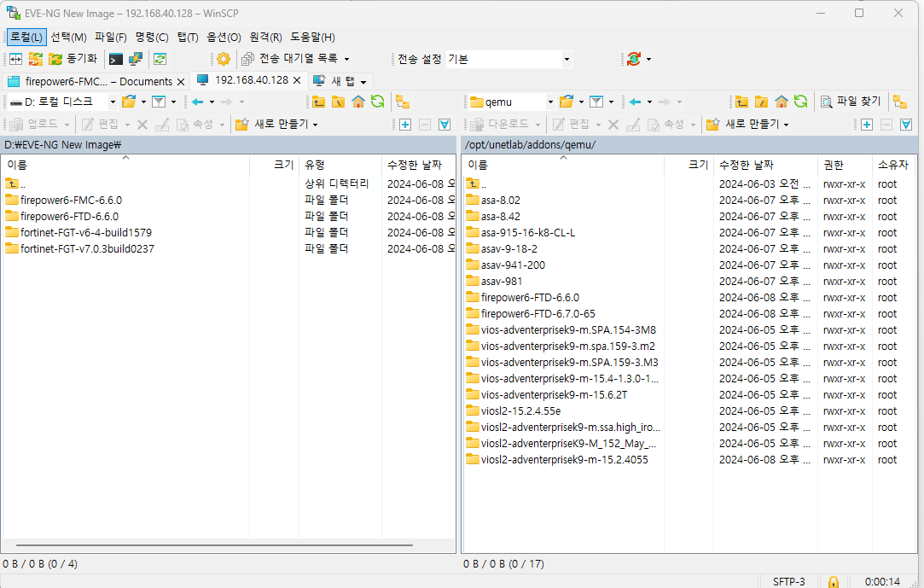Click the remote panel filter funnel icon
The image size is (924, 588).
(596, 102)
